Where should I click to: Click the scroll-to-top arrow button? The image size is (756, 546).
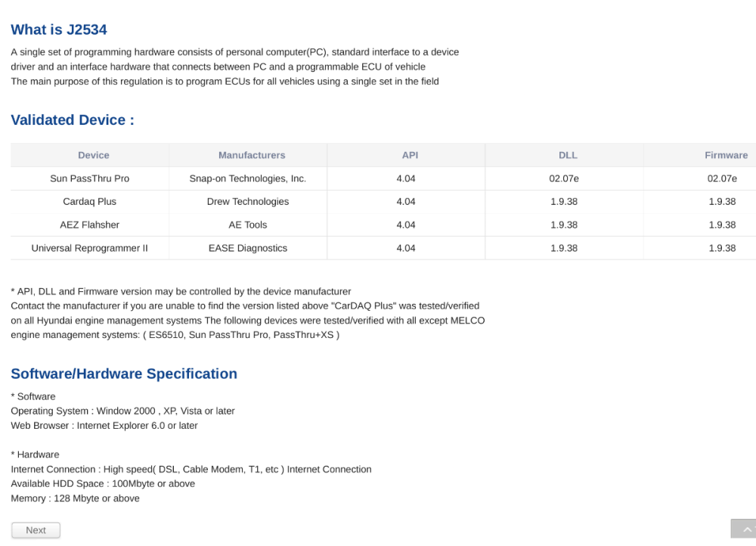pos(743,529)
